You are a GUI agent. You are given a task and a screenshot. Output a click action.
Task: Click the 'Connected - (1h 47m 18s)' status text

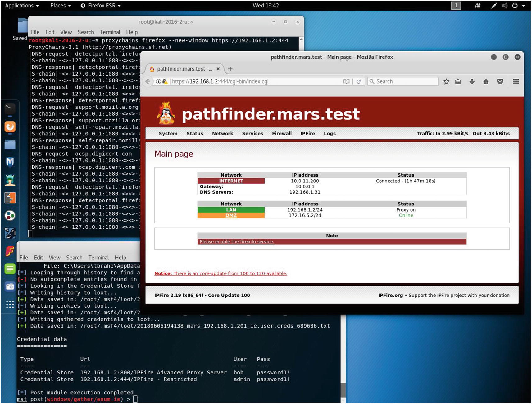pyautogui.click(x=406, y=181)
